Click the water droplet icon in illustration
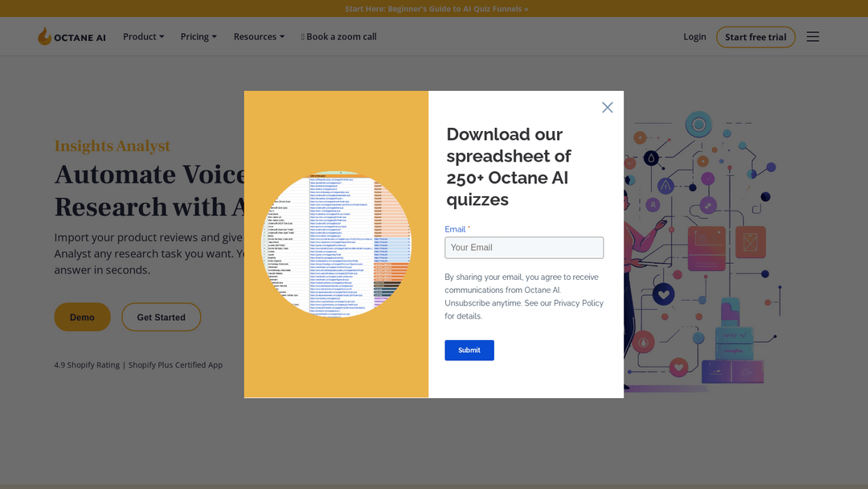The width and height of the screenshot is (868, 489). (650, 158)
